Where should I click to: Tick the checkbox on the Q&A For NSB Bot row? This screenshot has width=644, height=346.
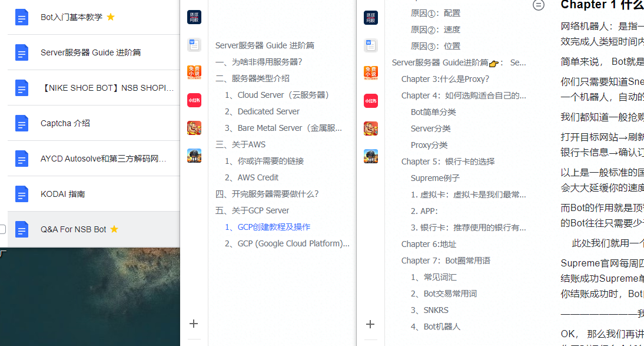coord(2,229)
